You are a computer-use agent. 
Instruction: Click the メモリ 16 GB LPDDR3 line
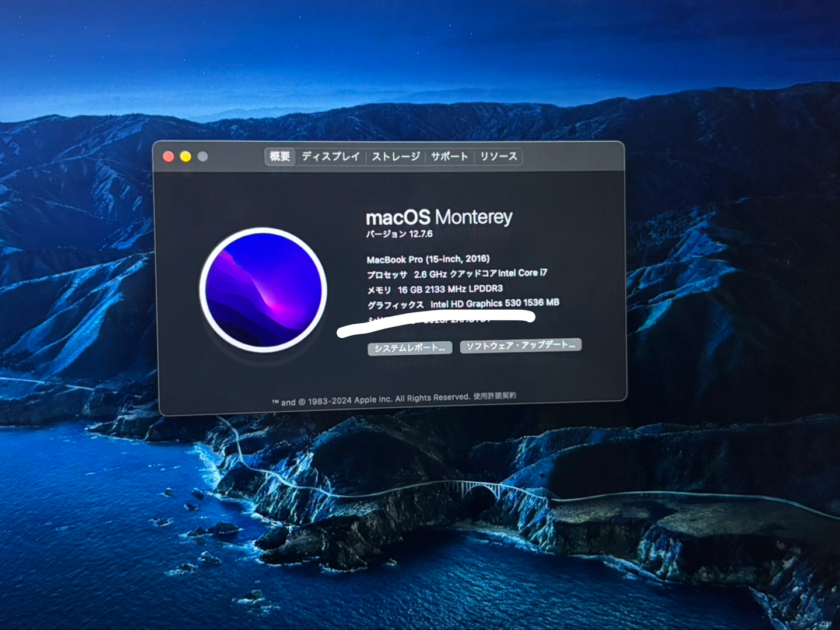click(x=435, y=289)
